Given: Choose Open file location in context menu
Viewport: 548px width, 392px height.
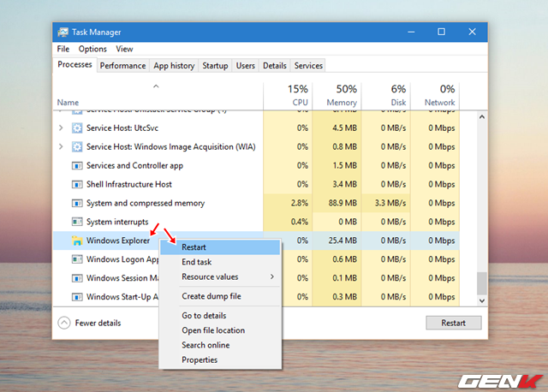Looking at the screenshot, I should tap(220, 330).
